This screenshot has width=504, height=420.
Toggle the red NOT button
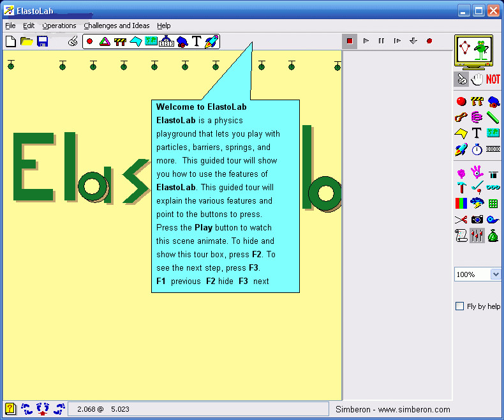pyautogui.click(x=493, y=79)
